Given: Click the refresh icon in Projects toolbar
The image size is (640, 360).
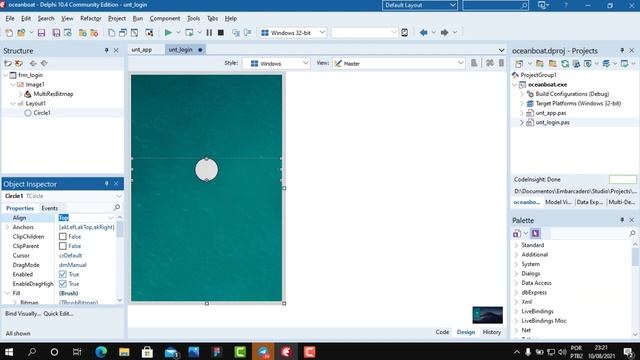Looking at the screenshot, I should pyautogui.click(x=565, y=64).
